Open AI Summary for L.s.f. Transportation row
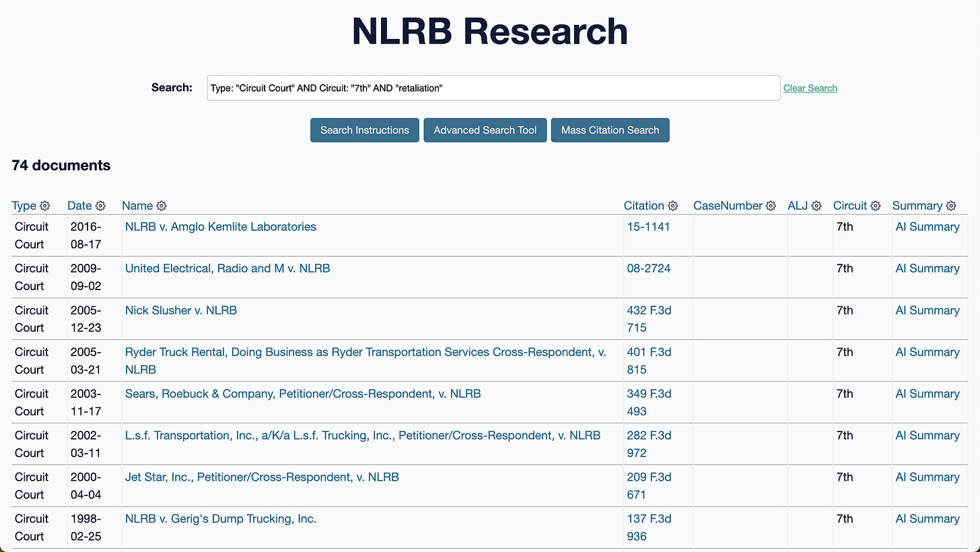 click(928, 436)
